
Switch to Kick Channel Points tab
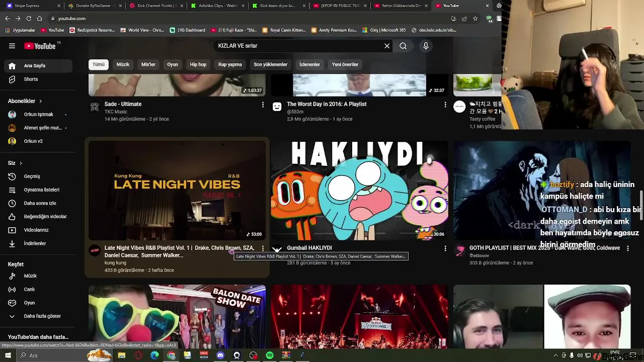(155, 6)
